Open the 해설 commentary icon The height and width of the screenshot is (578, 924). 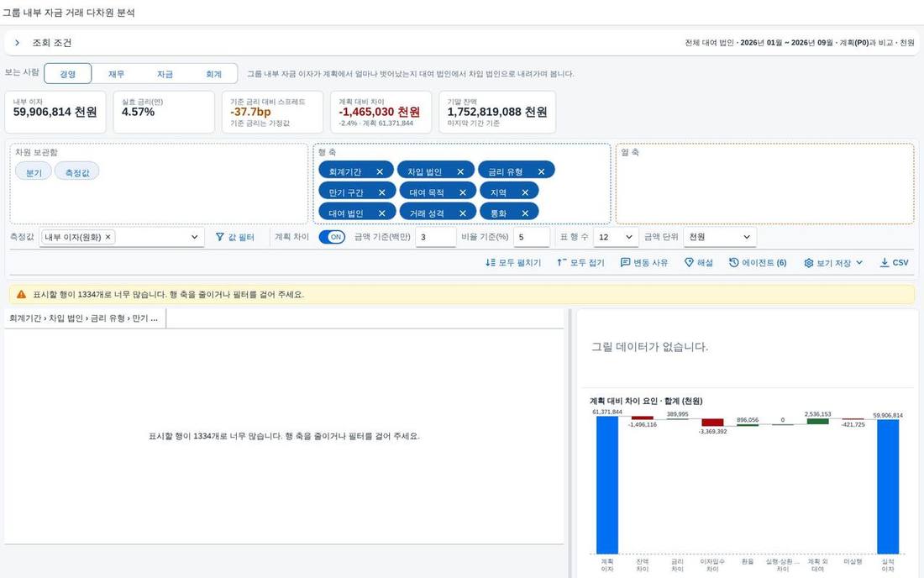pos(689,263)
